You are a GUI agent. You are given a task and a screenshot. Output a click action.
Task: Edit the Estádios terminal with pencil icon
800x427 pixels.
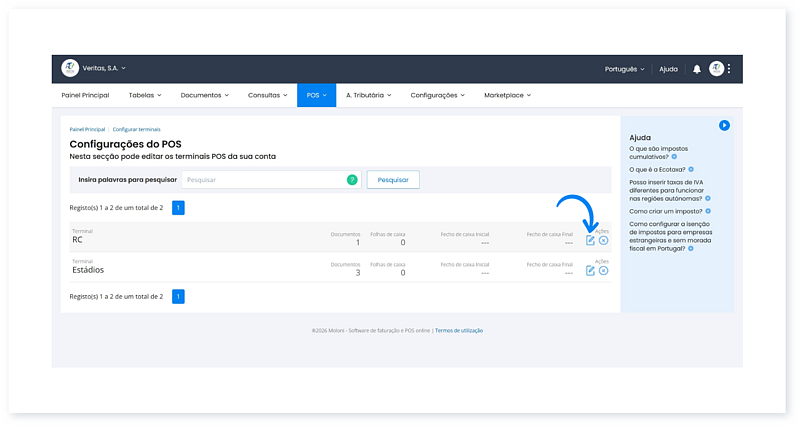click(590, 271)
